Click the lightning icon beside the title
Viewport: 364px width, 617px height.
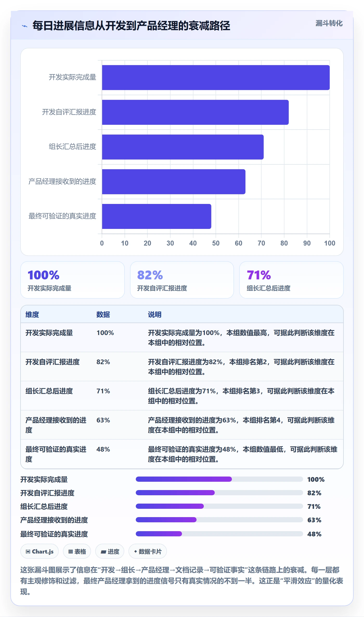[x=25, y=26]
